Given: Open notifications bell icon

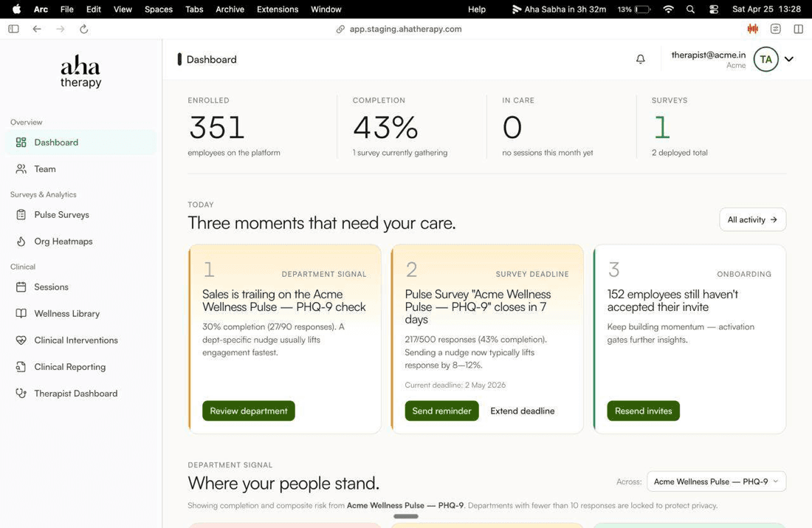Looking at the screenshot, I should tap(641, 59).
